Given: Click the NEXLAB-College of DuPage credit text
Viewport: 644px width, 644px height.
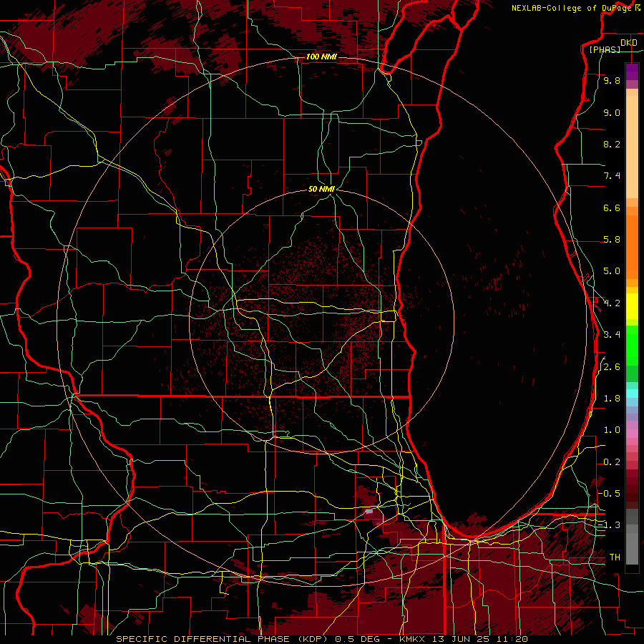Looking at the screenshot, I should tap(572, 8).
